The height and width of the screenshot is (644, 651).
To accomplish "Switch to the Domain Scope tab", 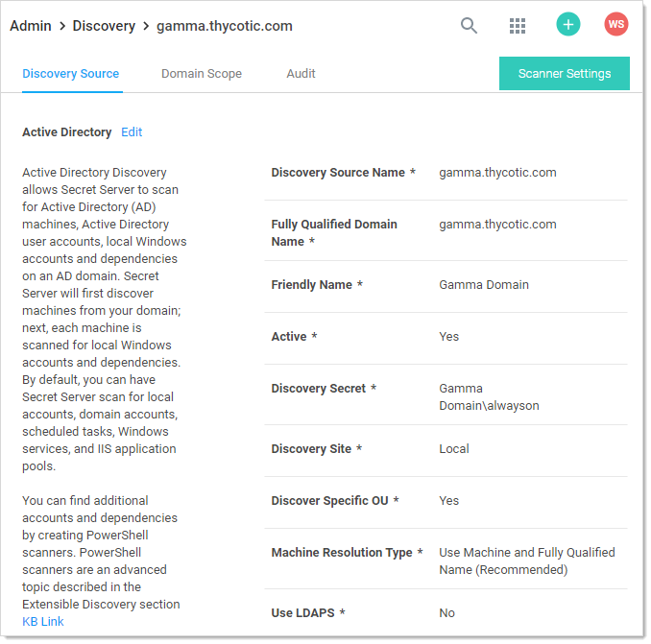I will point(202,74).
